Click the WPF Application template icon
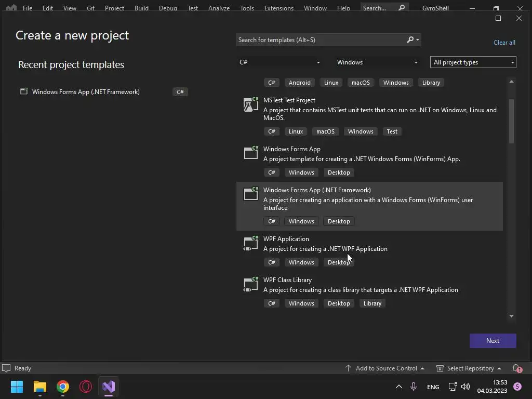 (251, 243)
